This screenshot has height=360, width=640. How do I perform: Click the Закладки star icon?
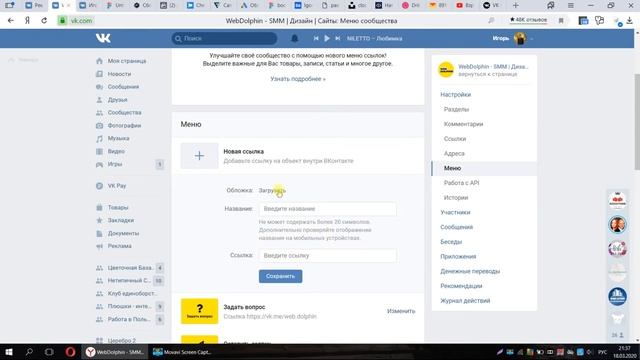(99, 220)
